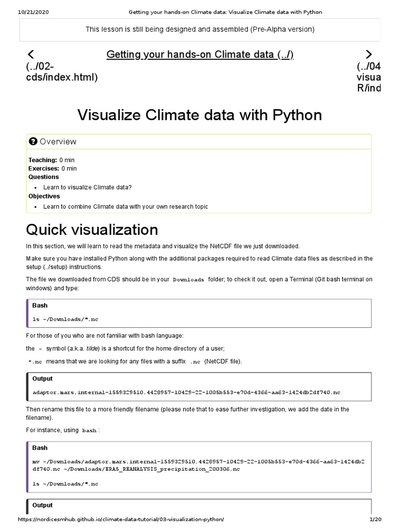Click the inline 'Downloads' folder code text
Viewport: 399px width, 532px height.
coord(189,280)
